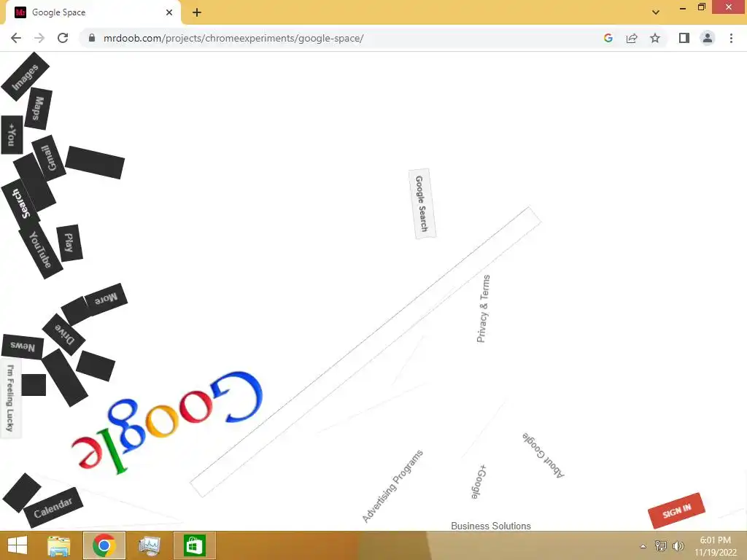This screenshot has height=560, width=747.
Task: Share this page using the share icon
Action: click(632, 38)
